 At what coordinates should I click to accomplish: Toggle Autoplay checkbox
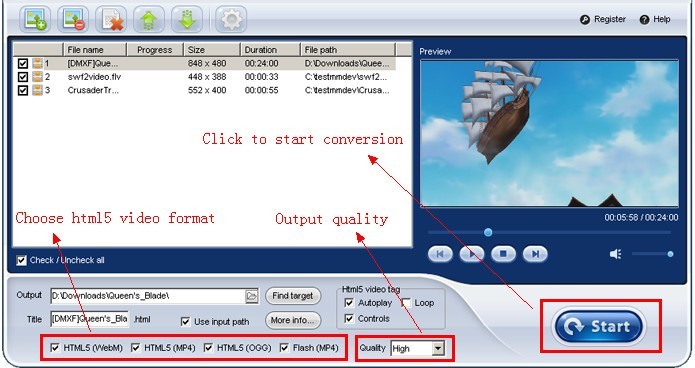pos(349,303)
